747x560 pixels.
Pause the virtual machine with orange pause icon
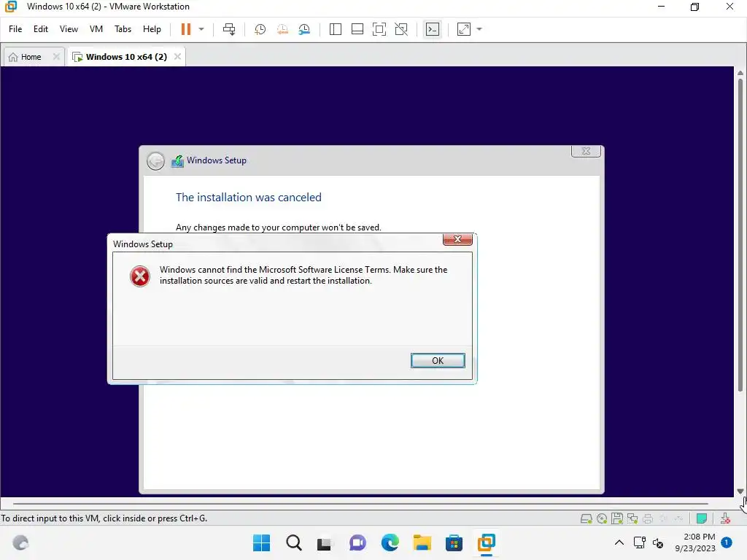[x=186, y=29]
